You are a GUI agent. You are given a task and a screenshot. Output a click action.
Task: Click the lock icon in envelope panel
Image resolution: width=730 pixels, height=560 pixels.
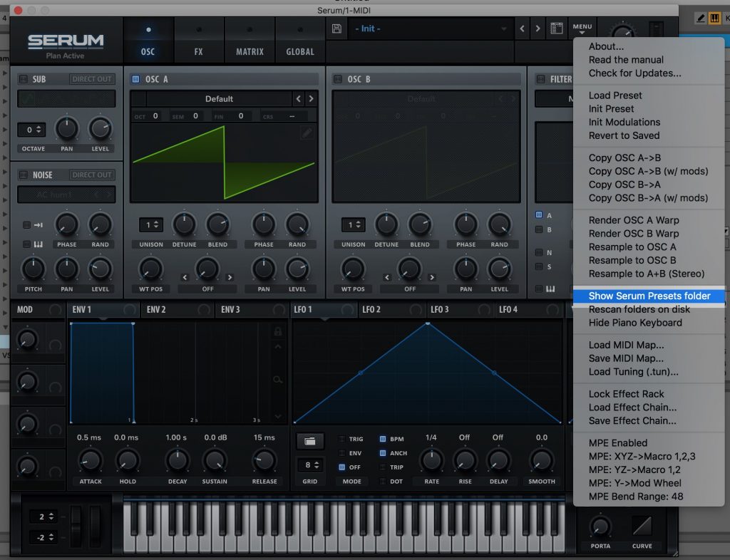point(278,331)
